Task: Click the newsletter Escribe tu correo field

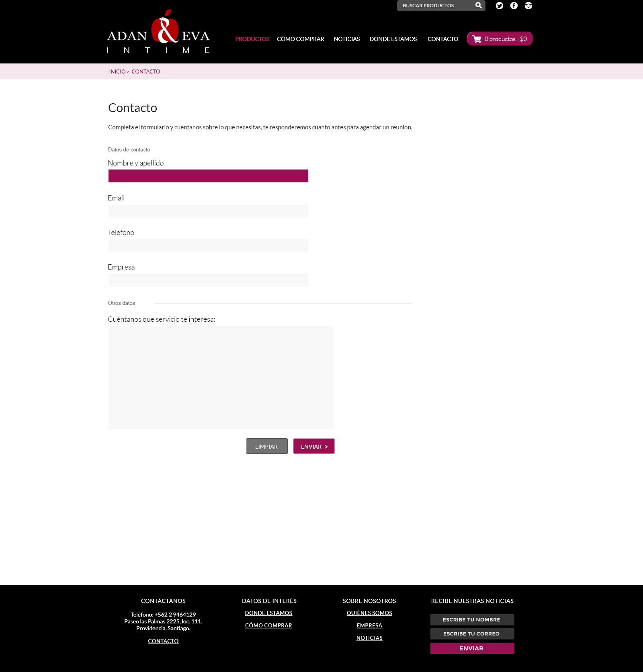Action: click(472, 634)
